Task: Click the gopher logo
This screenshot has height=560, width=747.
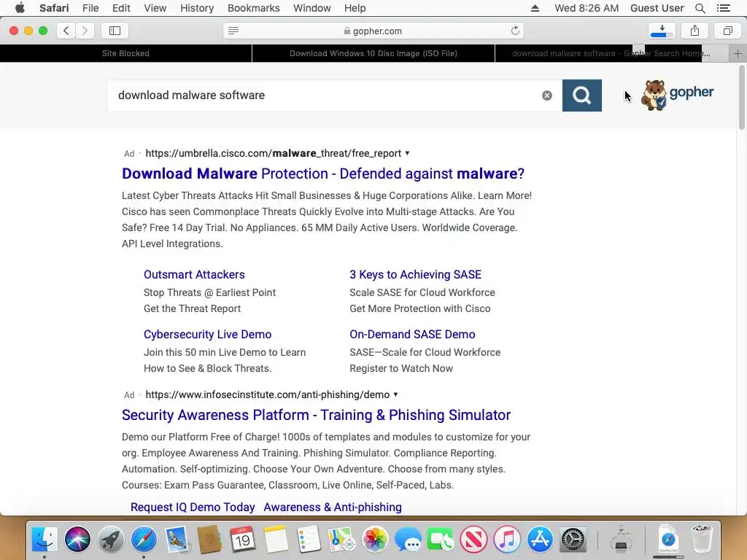Action: point(677,95)
